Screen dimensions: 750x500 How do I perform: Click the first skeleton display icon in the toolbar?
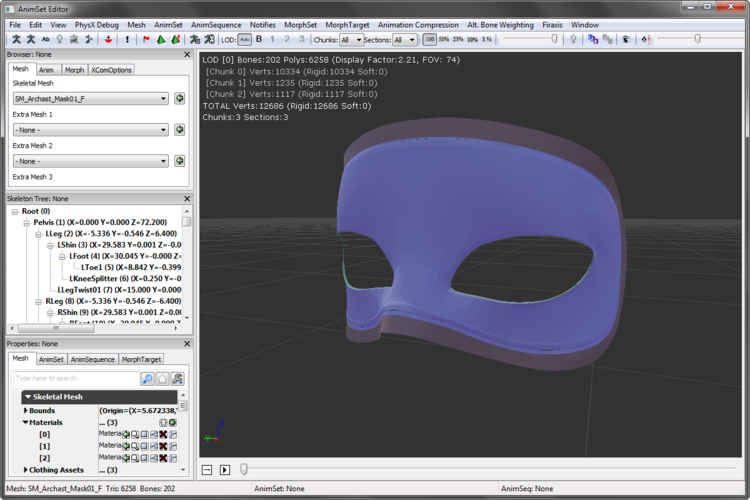point(17,39)
